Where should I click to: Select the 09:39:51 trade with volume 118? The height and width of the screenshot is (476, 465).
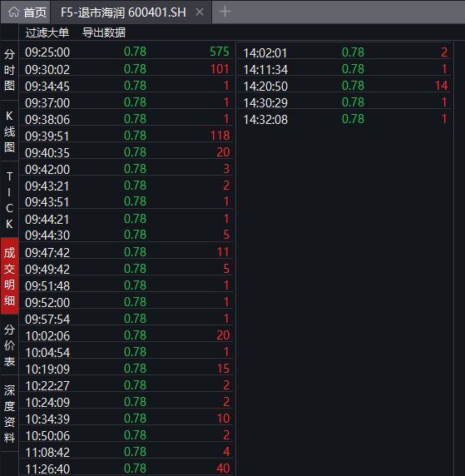[x=126, y=136]
